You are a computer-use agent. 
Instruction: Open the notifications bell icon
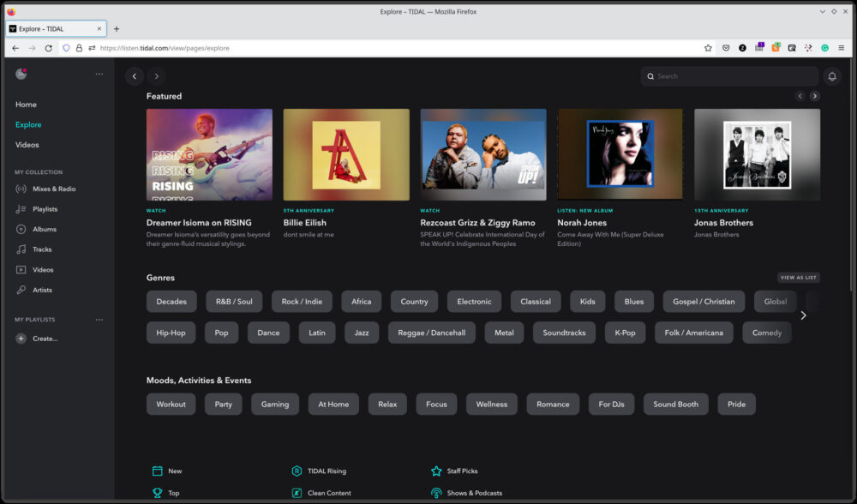[x=832, y=76]
